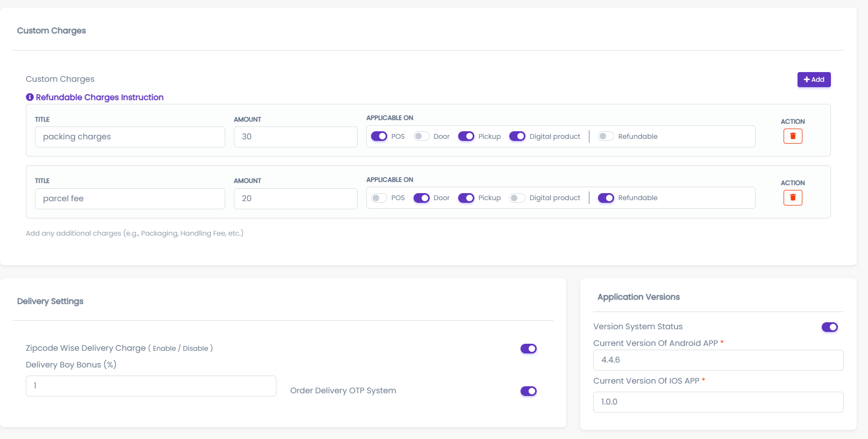Edit the packing charges title field
Viewport: 868px width, 439px height.
(130, 137)
